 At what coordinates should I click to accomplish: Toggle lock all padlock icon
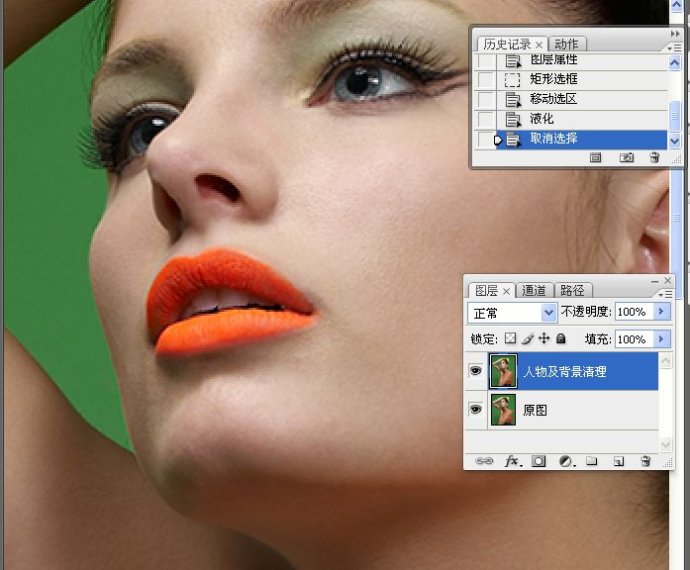tap(561, 338)
